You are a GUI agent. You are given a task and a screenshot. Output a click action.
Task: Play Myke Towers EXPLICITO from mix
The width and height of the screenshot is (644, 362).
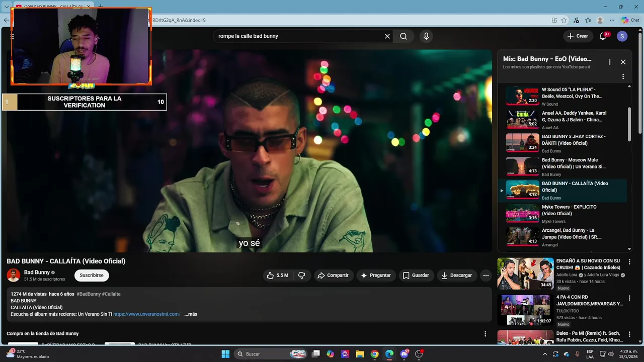pyautogui.click(x=562, y=214)
